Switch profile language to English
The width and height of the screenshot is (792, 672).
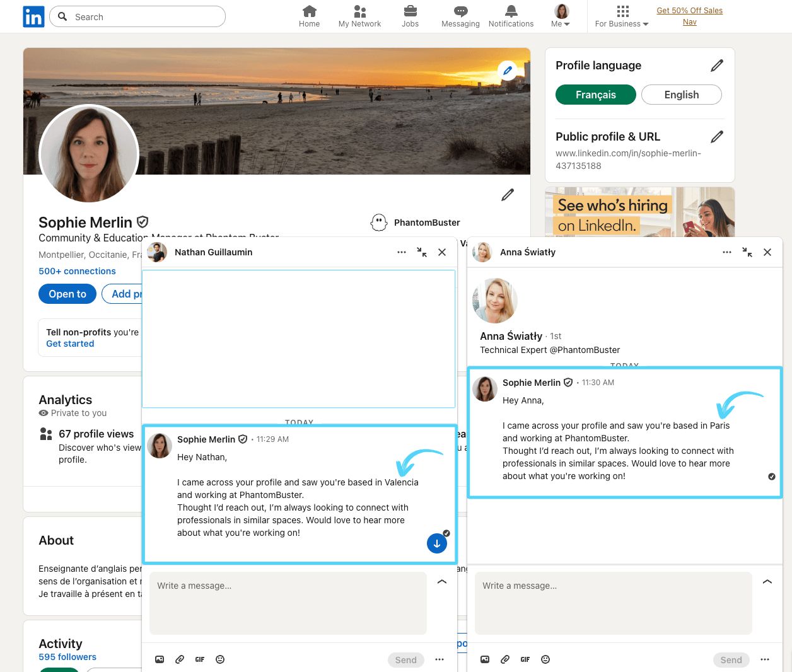(681, 95)
